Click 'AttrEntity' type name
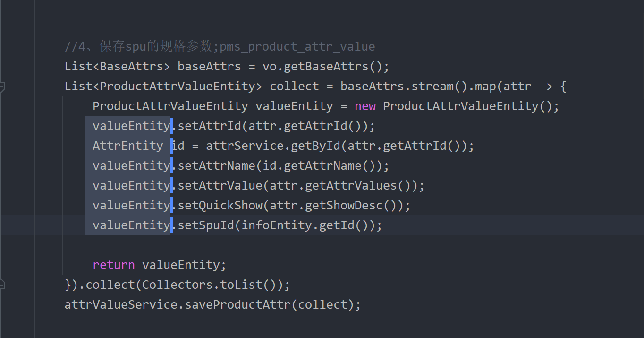Screen dimensions: 644x338 click(128, 146)
